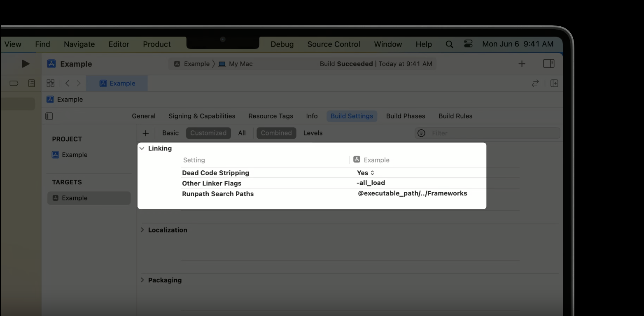Add a library with the toolbar plus
The image size is (644, 316).
pyautogui.click(x=522, y=64)
